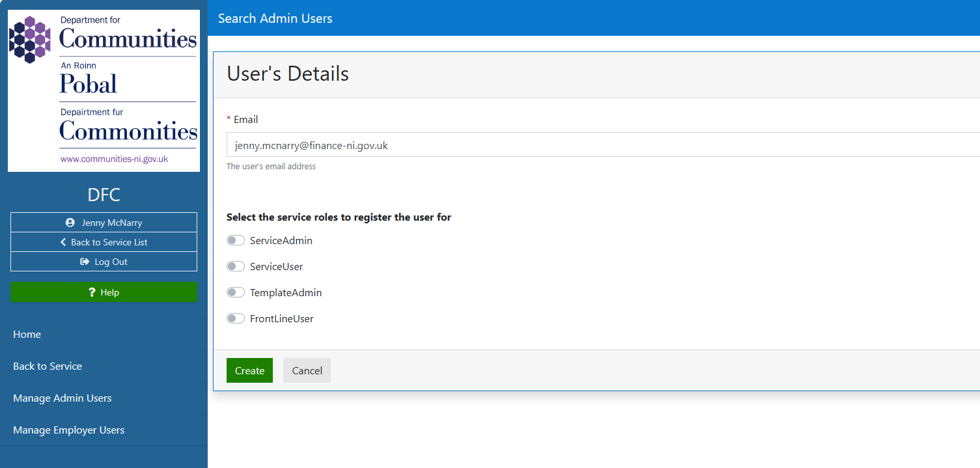Image resolution: width=980 pixels, height=468 pixels.
Task: Go to Home in the sidebar
Action: (27, 335)
